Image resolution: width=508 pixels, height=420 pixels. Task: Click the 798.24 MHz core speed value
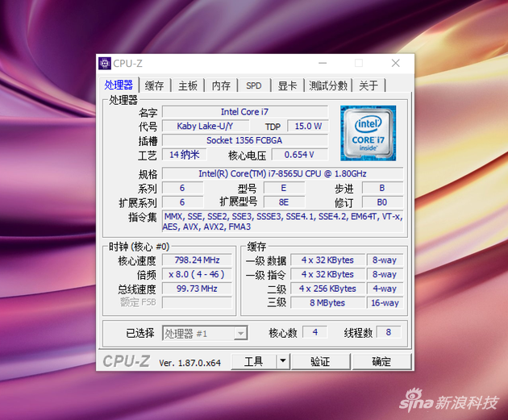[x=197, y=260]
